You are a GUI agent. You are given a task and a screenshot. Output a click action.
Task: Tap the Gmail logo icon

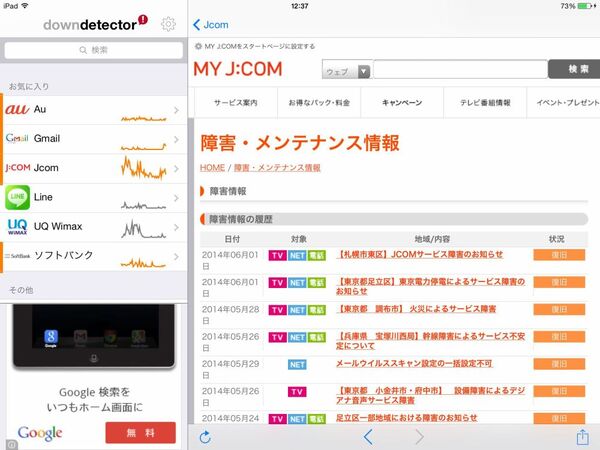(x=17, y=138)
